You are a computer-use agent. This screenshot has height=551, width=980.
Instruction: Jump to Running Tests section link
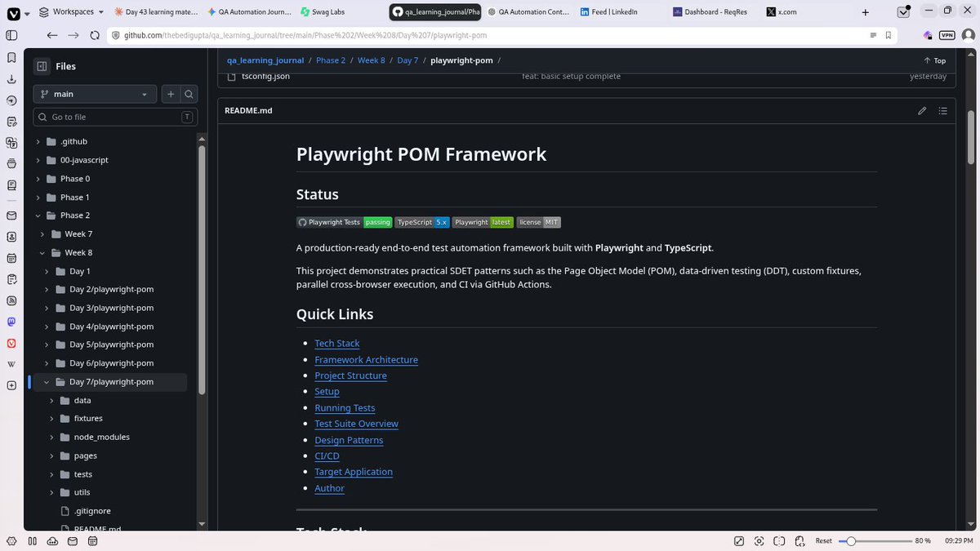[345, 408]
